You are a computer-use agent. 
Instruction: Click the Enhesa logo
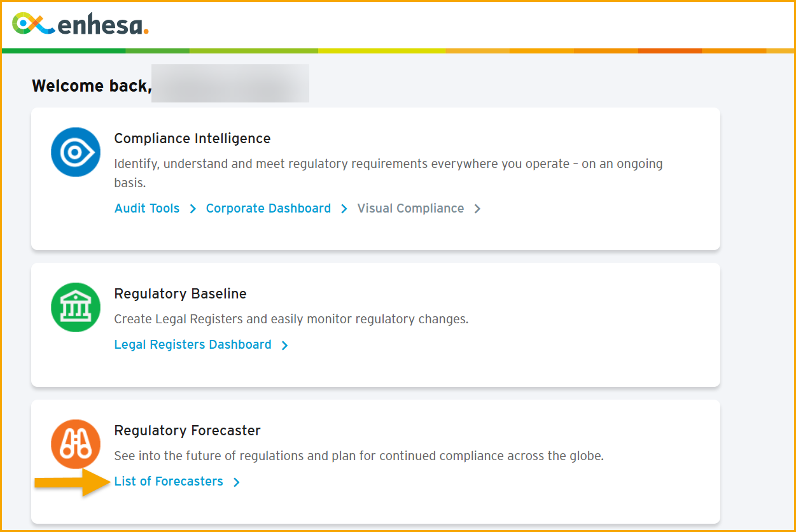pyautogui.click(x=80, y=24)
